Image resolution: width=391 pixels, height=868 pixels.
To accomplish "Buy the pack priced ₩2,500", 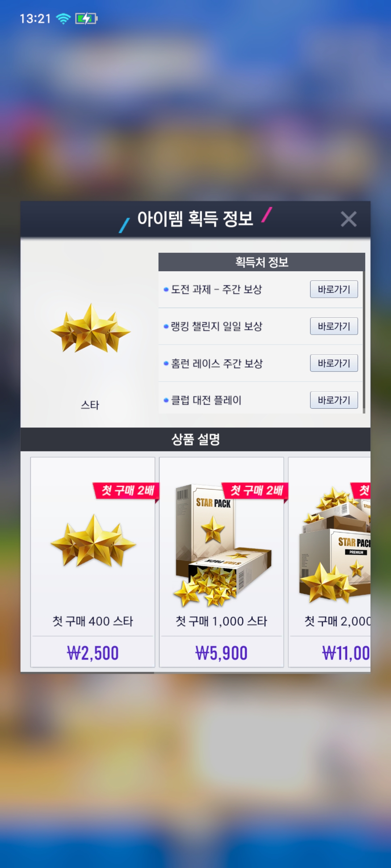I will click(x=93, y=653).
